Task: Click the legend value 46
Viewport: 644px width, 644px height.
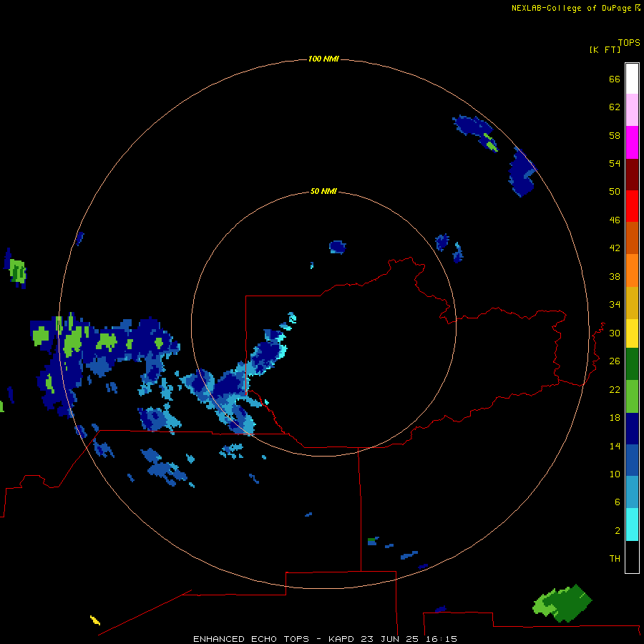Action: tap(615, 220)
